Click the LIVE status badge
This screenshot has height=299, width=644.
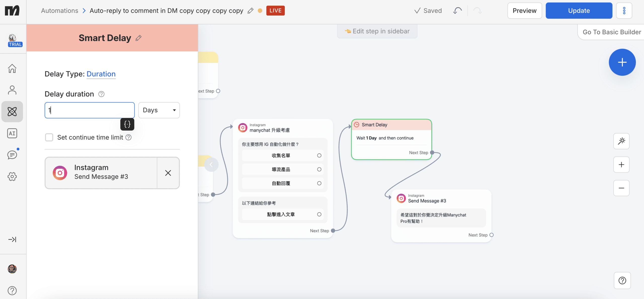point(275,11)
